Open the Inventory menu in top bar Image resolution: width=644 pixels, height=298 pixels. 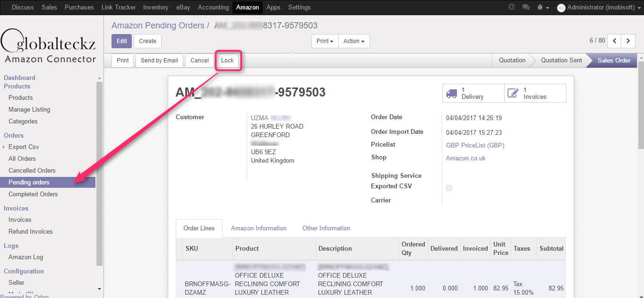155,8
